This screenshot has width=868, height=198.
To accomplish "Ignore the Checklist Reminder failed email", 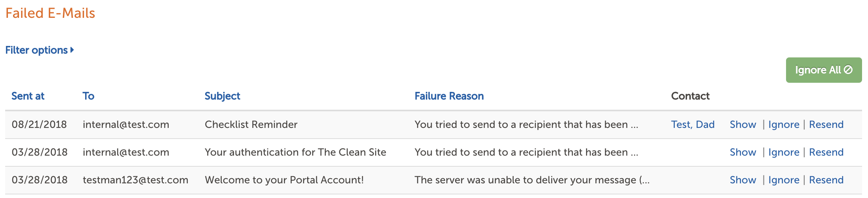I will pyautogui.click(x=784, y=125).
